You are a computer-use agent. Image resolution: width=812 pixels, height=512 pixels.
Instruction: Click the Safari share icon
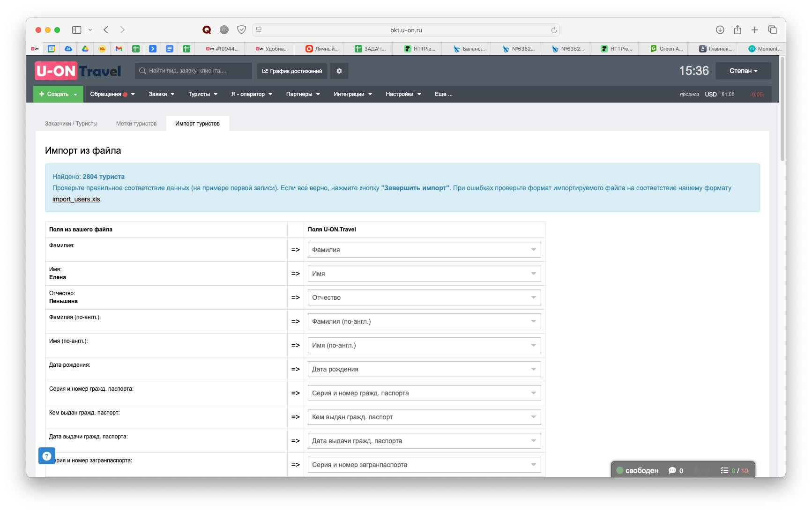[x=738, y=30]
